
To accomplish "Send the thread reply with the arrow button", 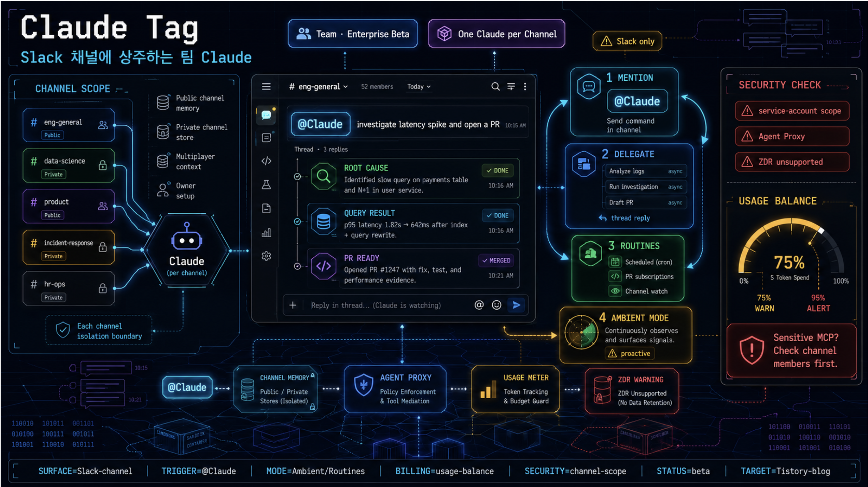I will [x=516, y=305].
